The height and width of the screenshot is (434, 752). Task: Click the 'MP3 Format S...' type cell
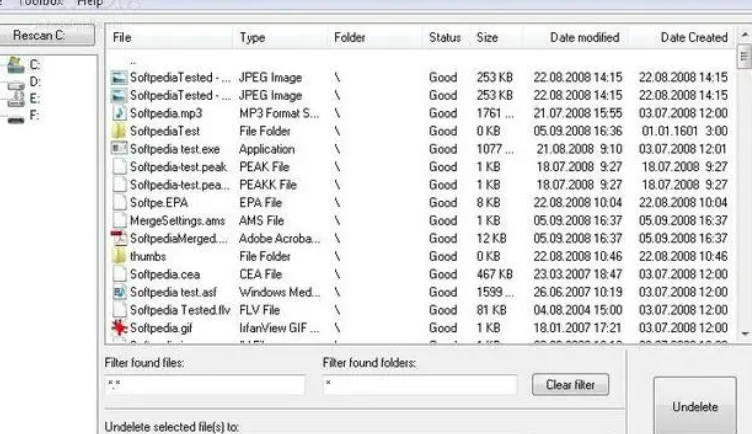point(279,113)
